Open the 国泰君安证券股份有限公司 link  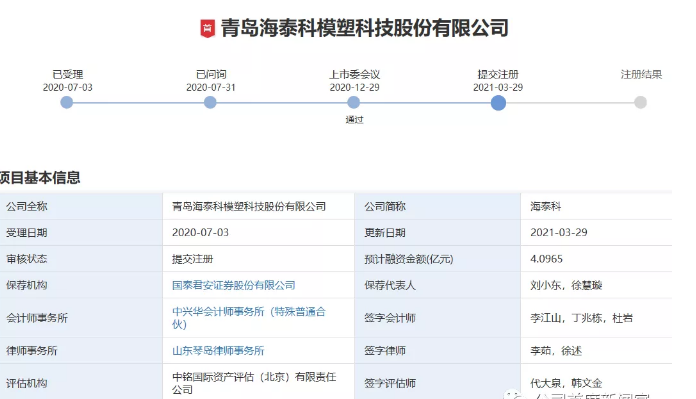pyautogui.click(x=234, y=285)
